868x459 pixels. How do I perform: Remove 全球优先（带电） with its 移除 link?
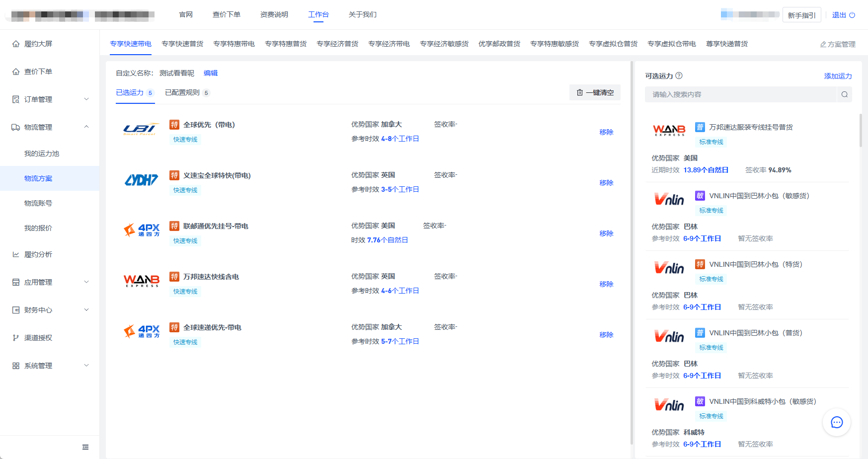pos(607,132)
